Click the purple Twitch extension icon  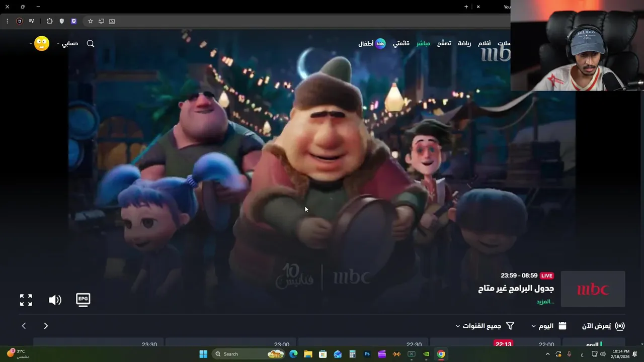(74, 21)
